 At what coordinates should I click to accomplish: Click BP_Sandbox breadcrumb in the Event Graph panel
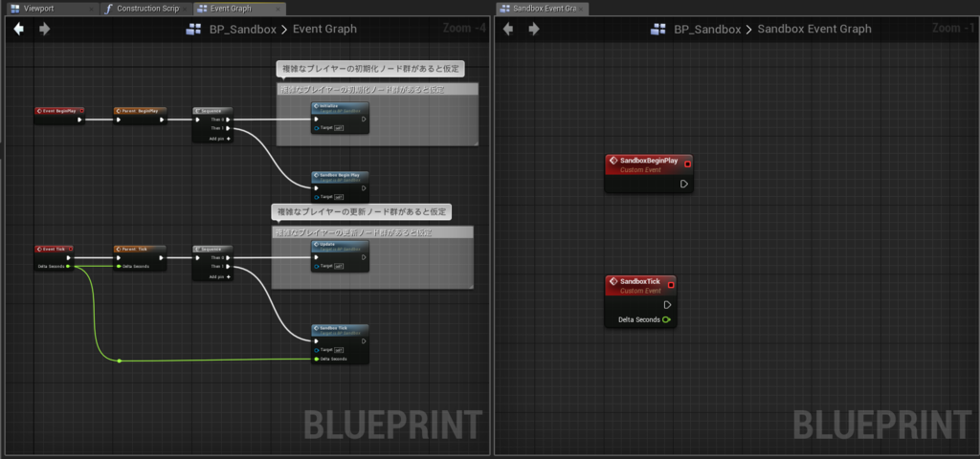(x=242, y=30)
